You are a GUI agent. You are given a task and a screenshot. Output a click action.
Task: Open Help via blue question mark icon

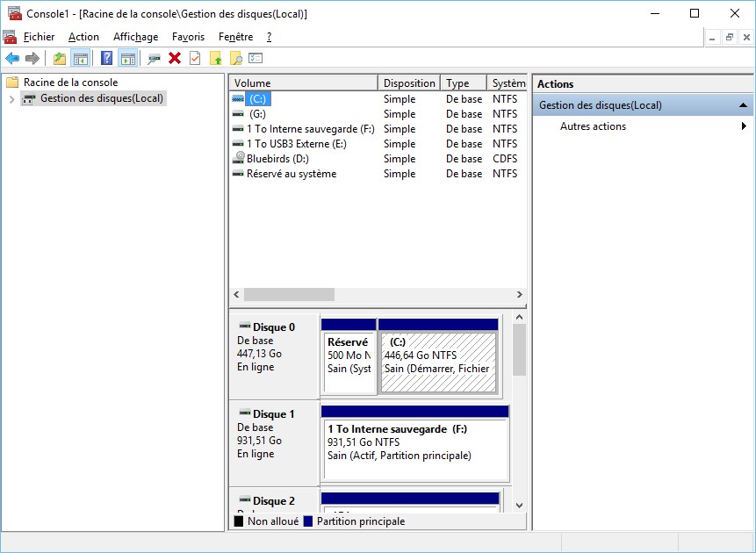point(106,59)
